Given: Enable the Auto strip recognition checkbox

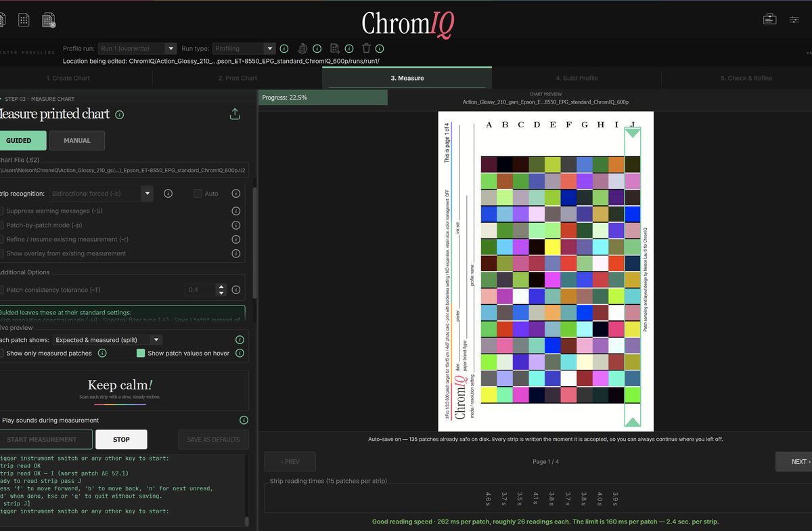Looking at the screenshot, I should [198, 194].
